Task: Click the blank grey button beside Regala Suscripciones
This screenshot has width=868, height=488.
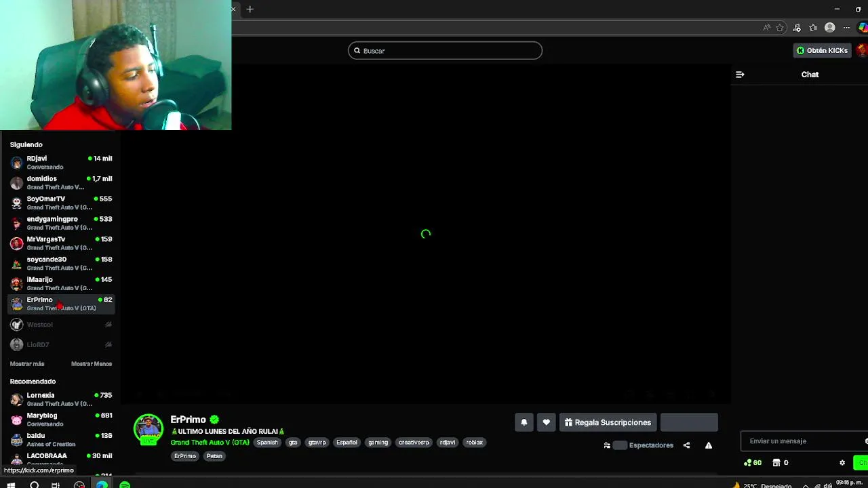Action: coord(689,422)
